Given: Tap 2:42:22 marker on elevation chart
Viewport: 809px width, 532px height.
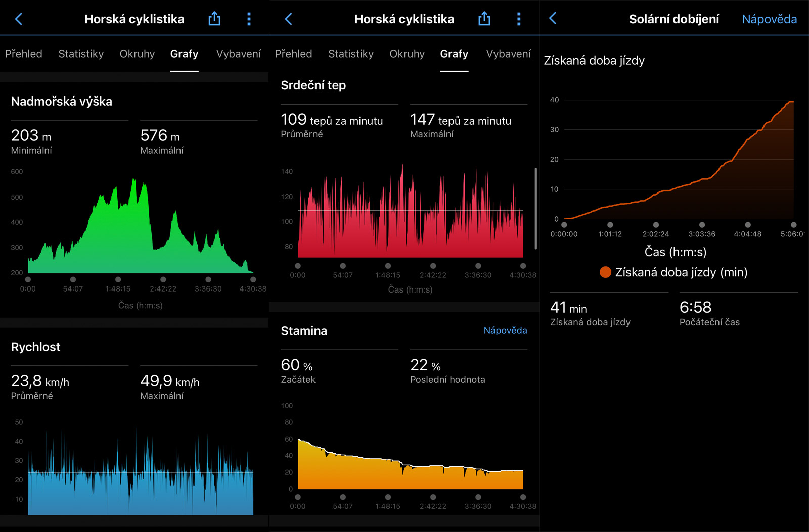Looking at the screenshot, I should [163, 279].
